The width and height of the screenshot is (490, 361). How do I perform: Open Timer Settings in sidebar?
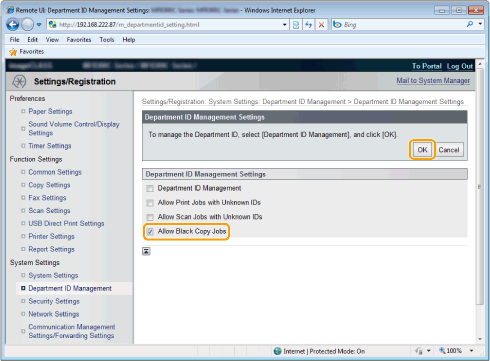(50, 146)
